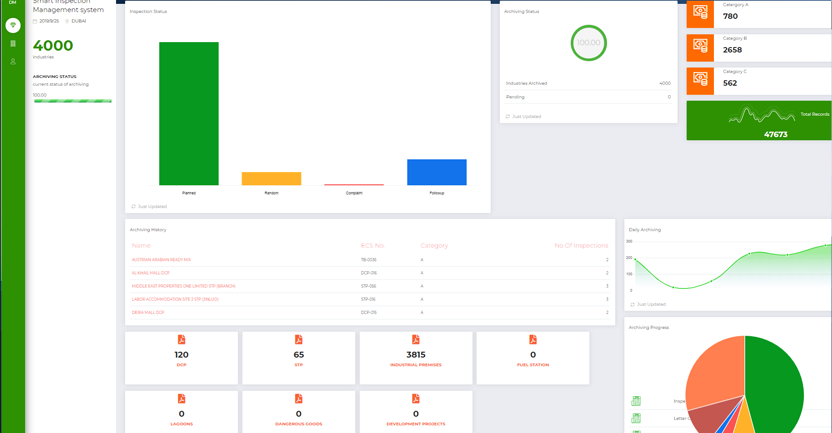
Task: Click the Category B value 2658
Action: [x=732, y=50]
